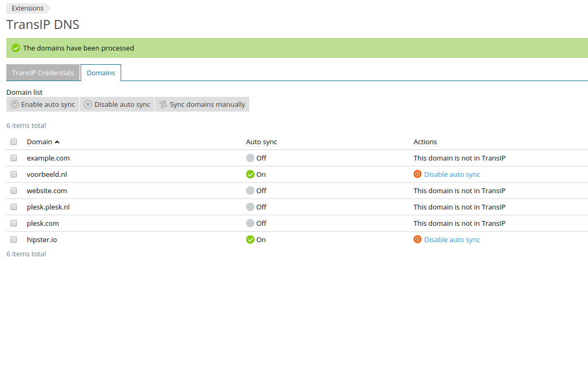Click the '6 items total' text below the table

click(26, 254)
